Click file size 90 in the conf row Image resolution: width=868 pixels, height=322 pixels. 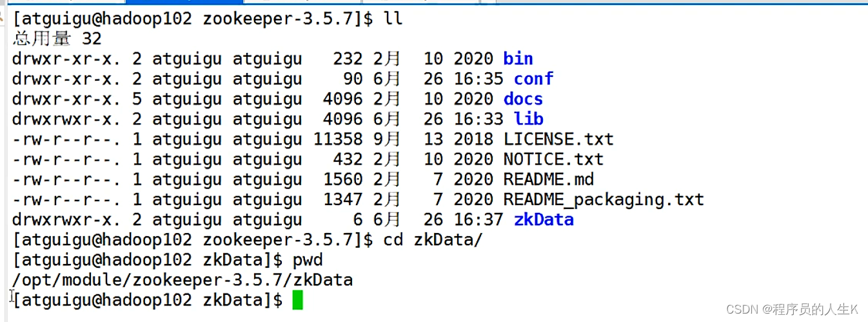(x=353, y=79)
